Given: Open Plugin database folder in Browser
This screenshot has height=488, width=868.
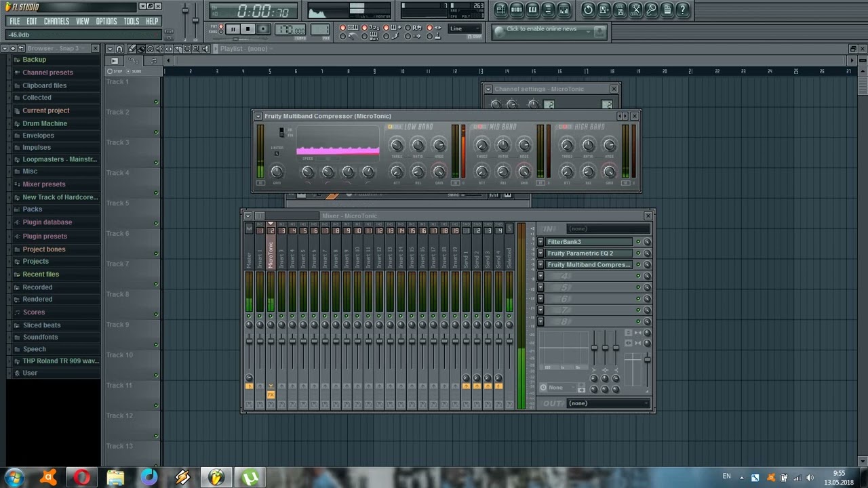Looking at the screenshot, I should pos(47,222).
